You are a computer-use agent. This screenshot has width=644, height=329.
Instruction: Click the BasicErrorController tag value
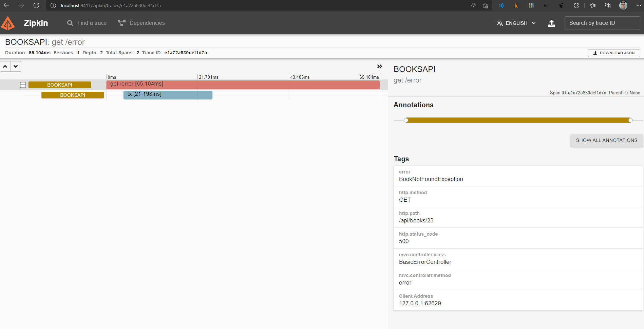click(x=425, y=262)
